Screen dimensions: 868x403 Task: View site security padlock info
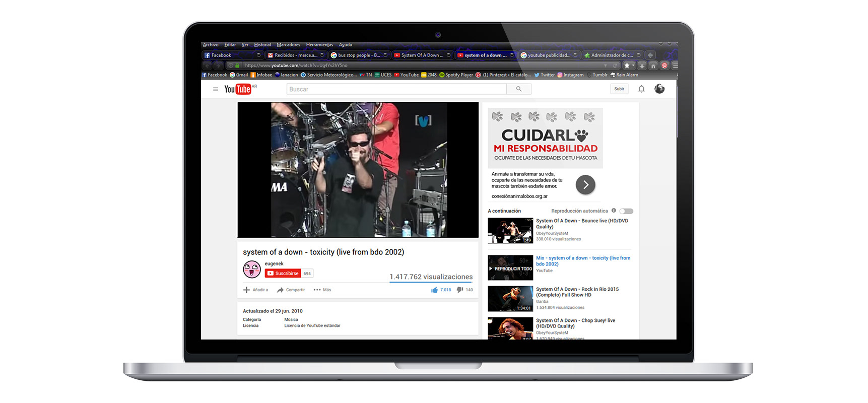coord(237,65)
